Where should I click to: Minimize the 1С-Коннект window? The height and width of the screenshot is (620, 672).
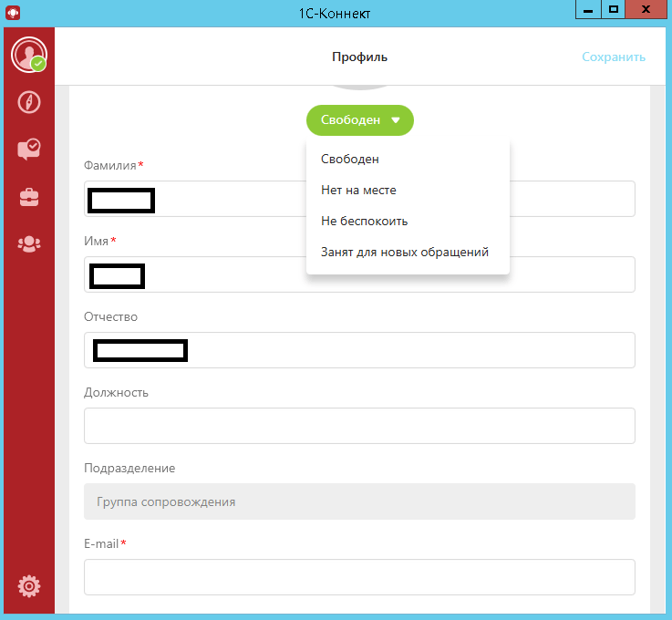pyautogui.click(x=588, y=9)
